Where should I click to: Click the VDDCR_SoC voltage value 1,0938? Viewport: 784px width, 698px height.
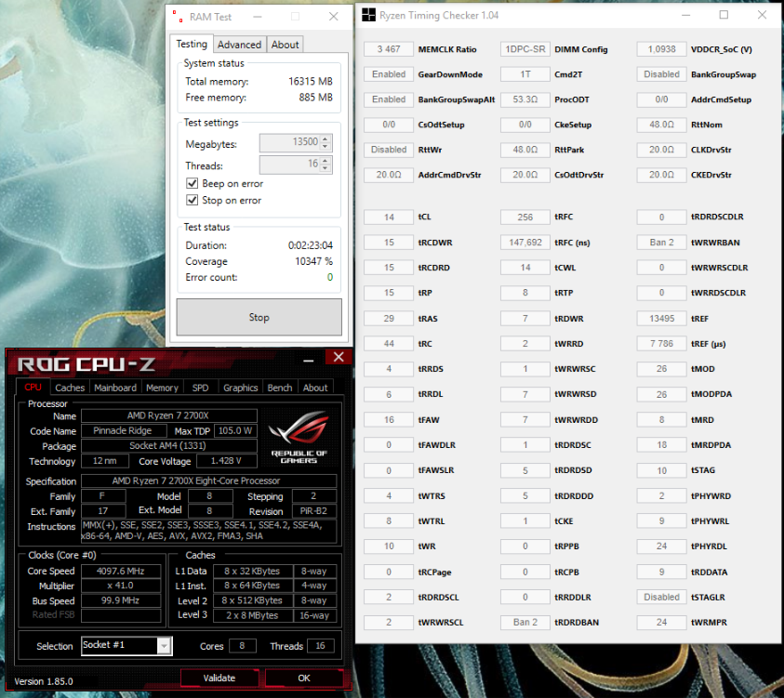pyautogui.click(x=661, y=49)
